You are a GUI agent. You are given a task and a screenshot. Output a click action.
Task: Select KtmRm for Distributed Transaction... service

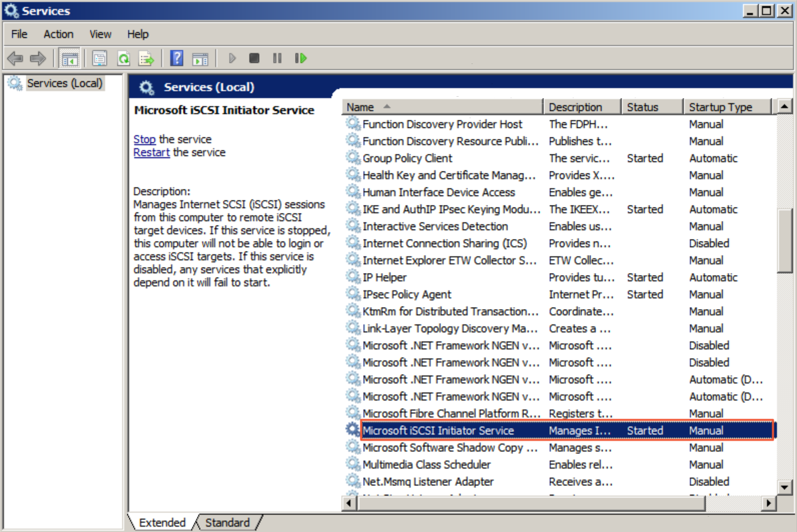coord(451,312)
